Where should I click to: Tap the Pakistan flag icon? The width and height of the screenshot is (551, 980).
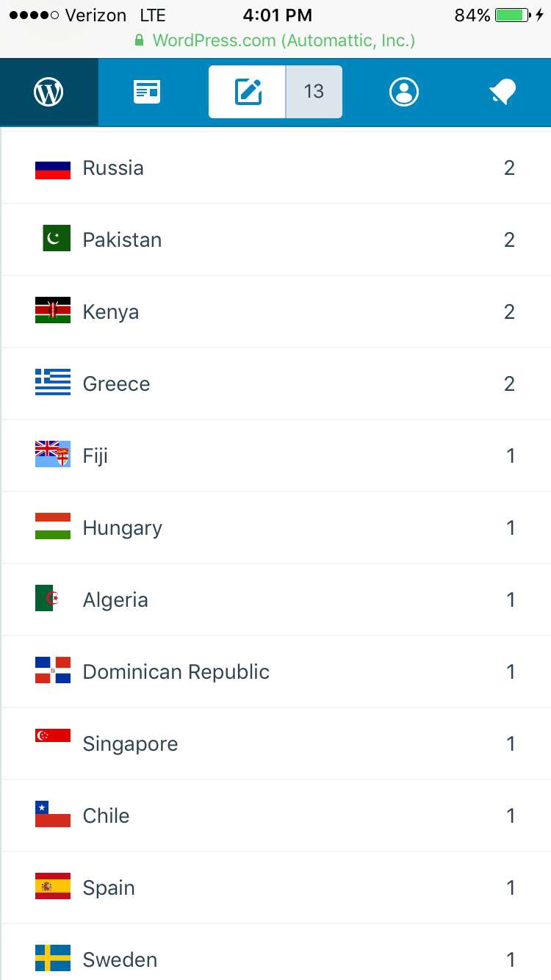pos(56,239)
